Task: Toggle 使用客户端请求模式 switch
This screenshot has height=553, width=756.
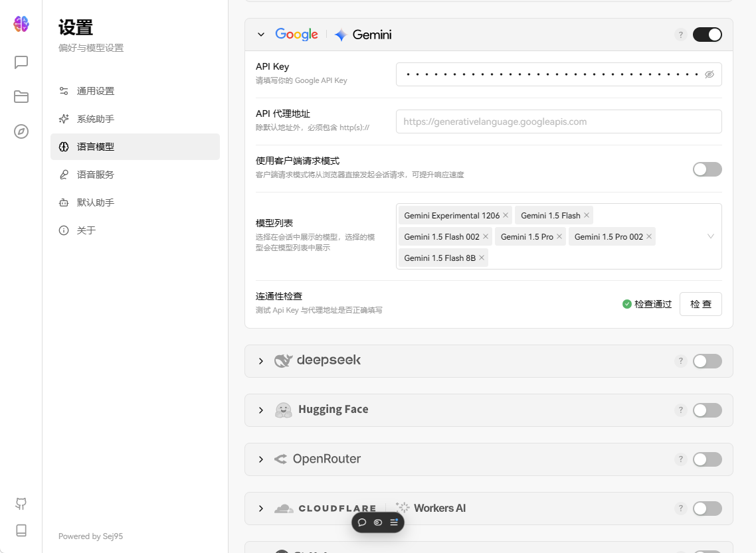Action: [708, 169]
